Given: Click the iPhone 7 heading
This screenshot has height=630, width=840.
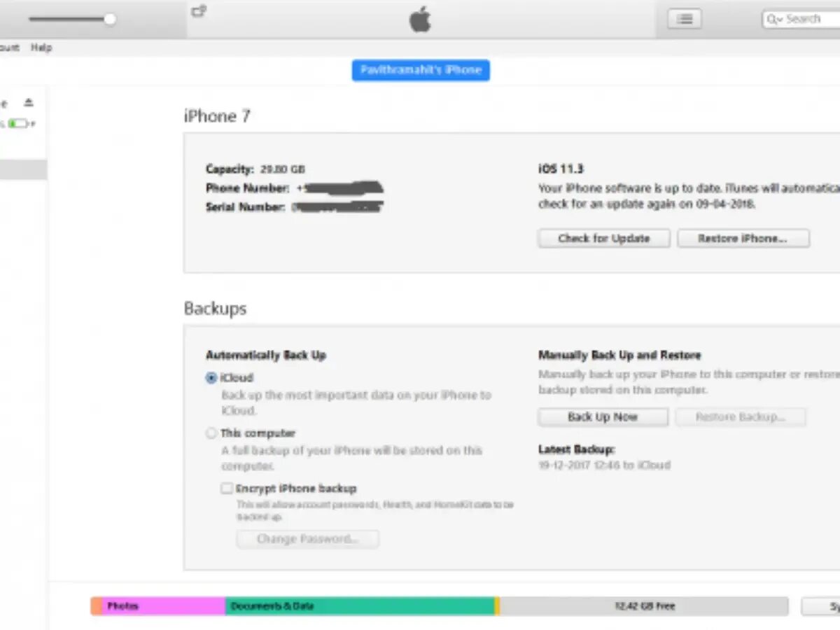Looking at the screenshot, I should pos(217,116).
